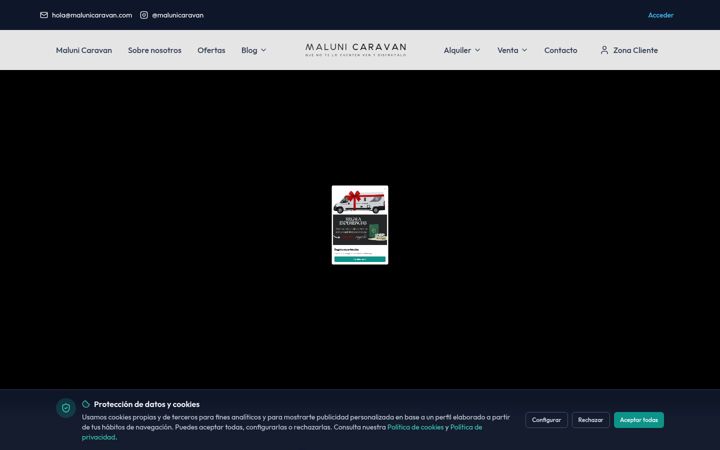Click the Configurar cookies button
This screenshot has width=720, height=450.
[x=546, y=420]
